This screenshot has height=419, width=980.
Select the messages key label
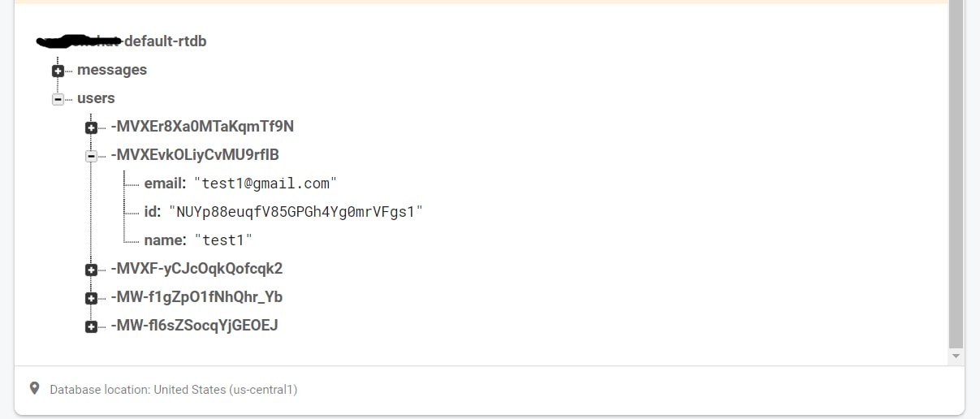(112, 70)
